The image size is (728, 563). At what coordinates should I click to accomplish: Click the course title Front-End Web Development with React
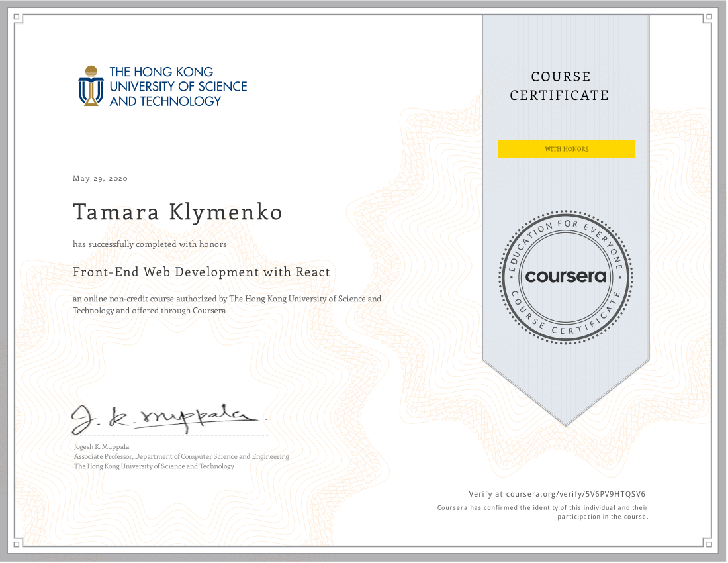(x=201, y=272)
